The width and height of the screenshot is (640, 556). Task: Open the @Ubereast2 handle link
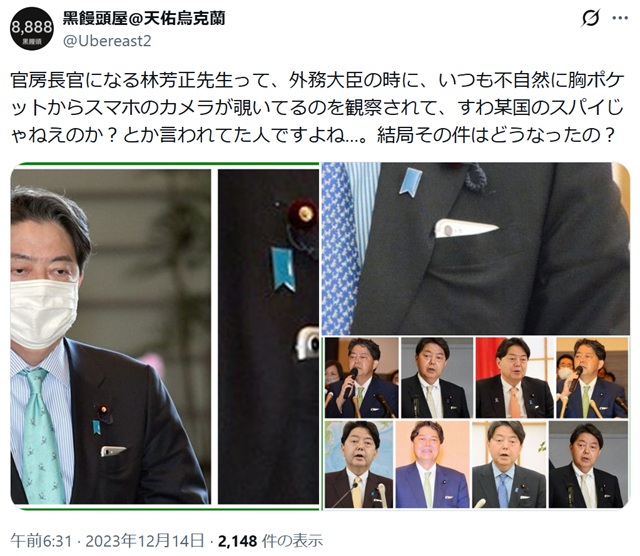tap(107, 41)
